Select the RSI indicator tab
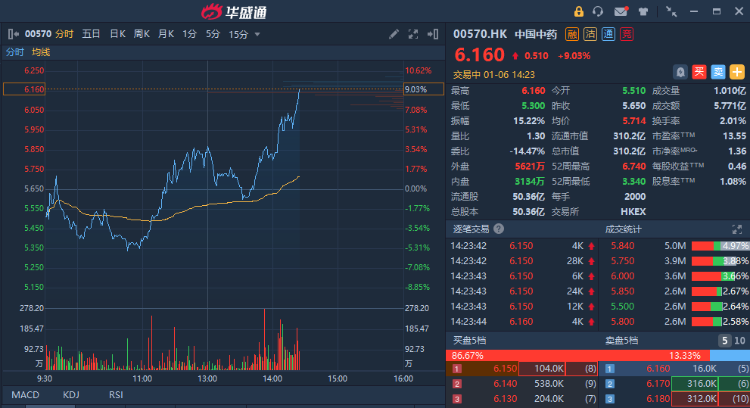The width and height of the screenshot is (750, 408). (116, 395)
